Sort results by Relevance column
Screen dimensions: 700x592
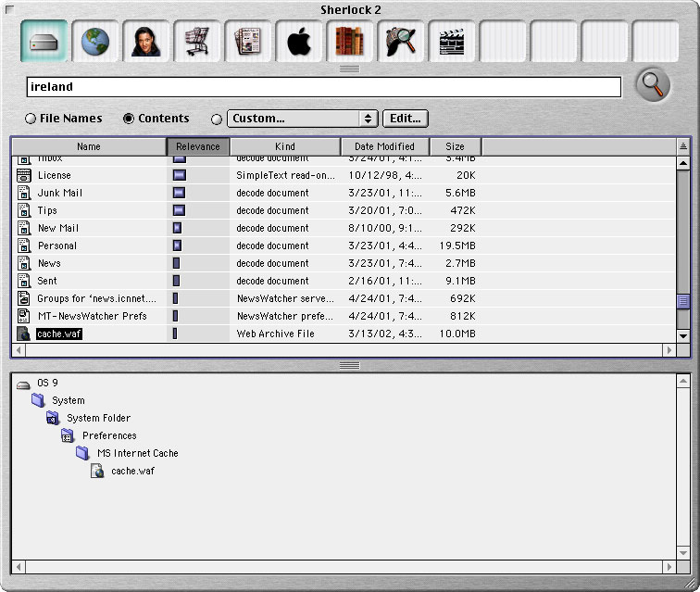198,146
